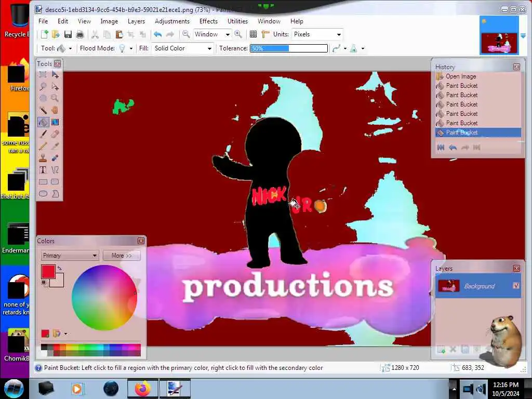This screenshot has height=399, width=532.
Task: Open the File menu
Action: tap(43, 21)
